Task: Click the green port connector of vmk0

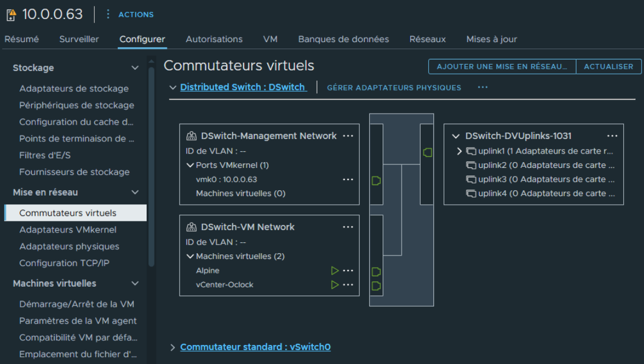Action: (x=376, y=181)
